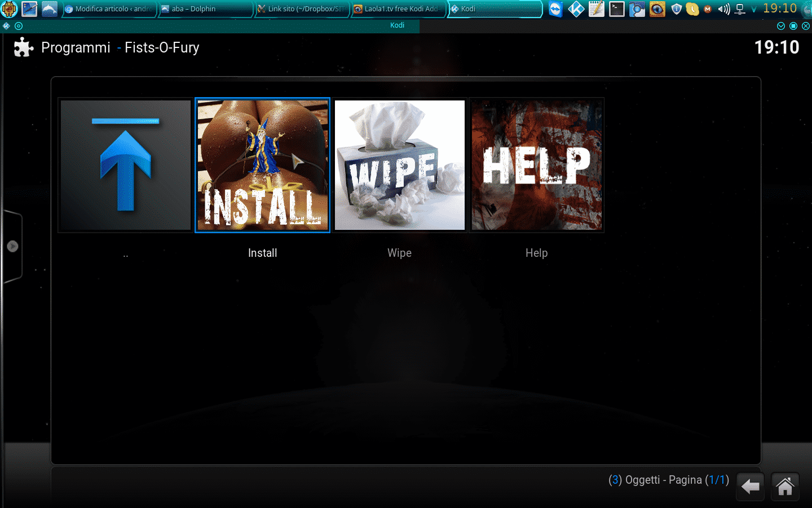Close the Kodi window
This screenshot has height=508, width=812.
coord(806,26)
